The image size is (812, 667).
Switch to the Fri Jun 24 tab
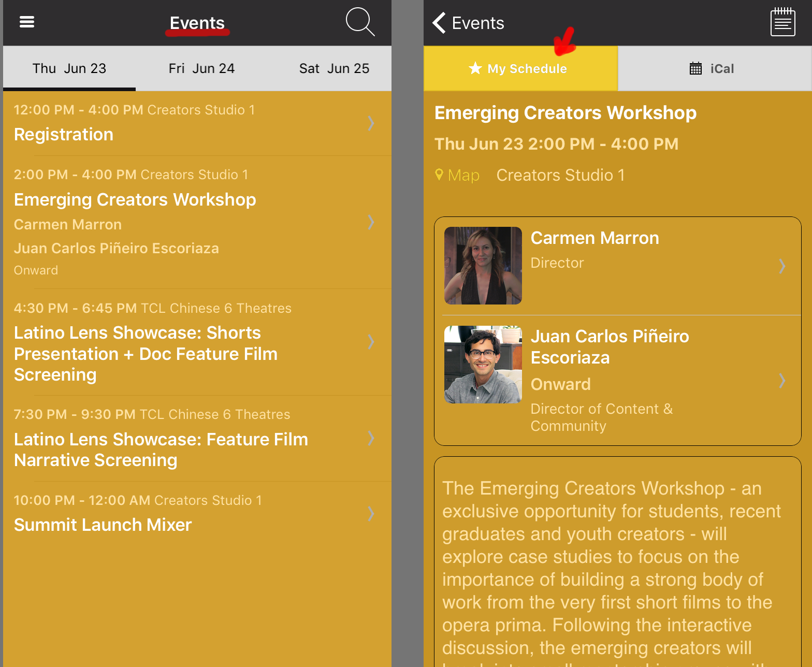tap(201, 68)
